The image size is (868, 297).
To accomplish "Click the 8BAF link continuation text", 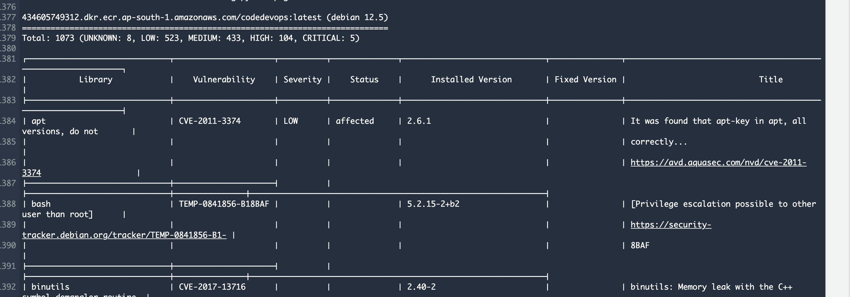I will [640, 245].
